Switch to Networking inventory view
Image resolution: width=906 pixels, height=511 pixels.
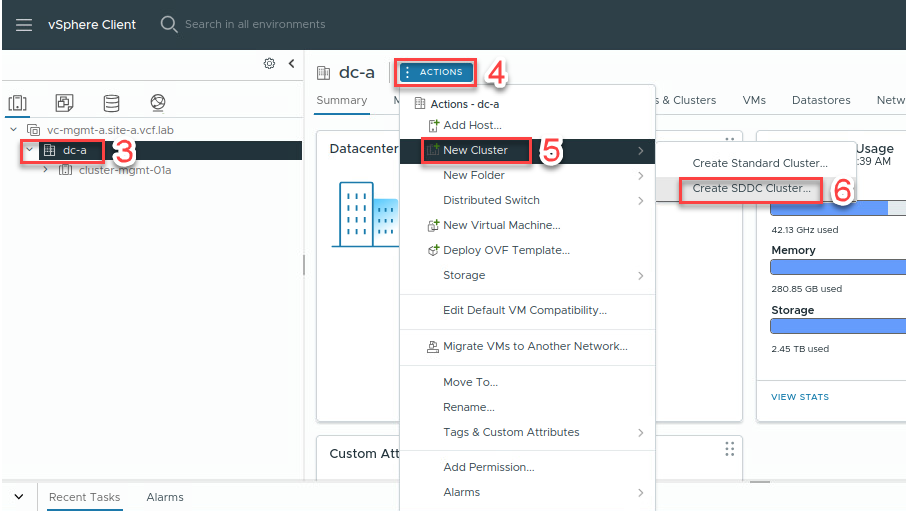click(x=158, y=103)
